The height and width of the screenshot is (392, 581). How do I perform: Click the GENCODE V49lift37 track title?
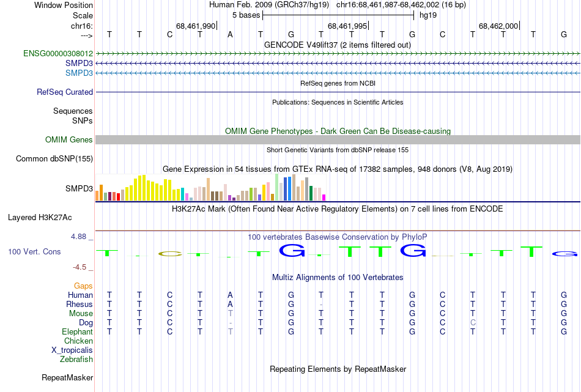[x=338, y=45]
